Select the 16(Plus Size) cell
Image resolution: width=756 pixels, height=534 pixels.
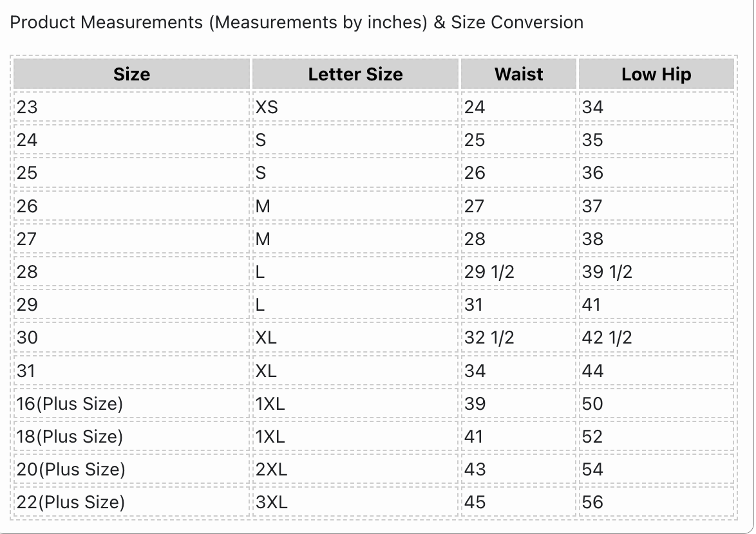coord(131,403)
